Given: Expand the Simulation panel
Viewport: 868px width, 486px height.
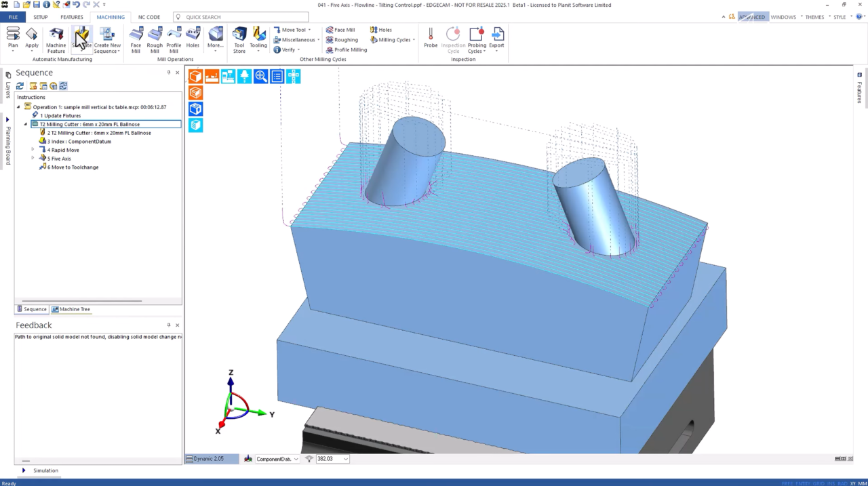Looking at the screenshot, I should click(24, 470).
